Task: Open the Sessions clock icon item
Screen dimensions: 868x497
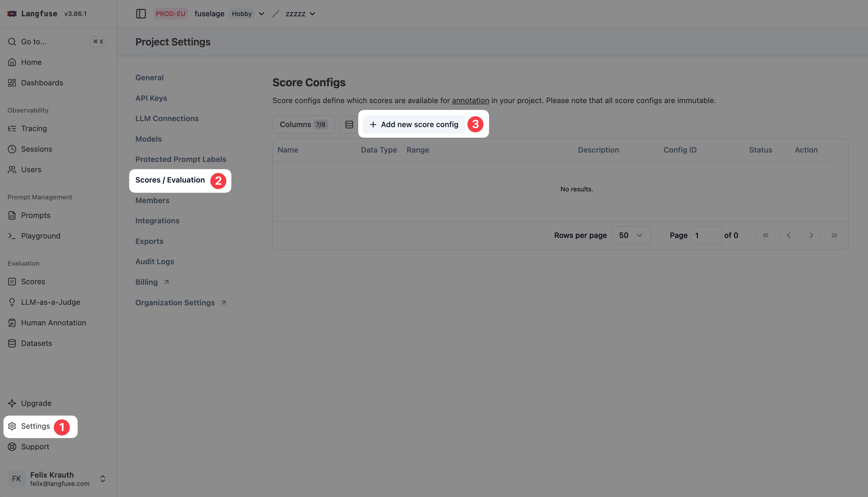Action: point(36,149)
